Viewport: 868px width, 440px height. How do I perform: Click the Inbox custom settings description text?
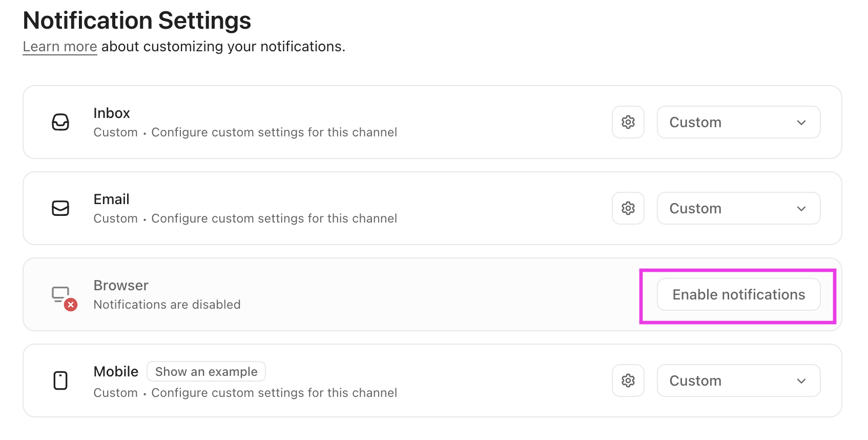(x=274, y=132)
